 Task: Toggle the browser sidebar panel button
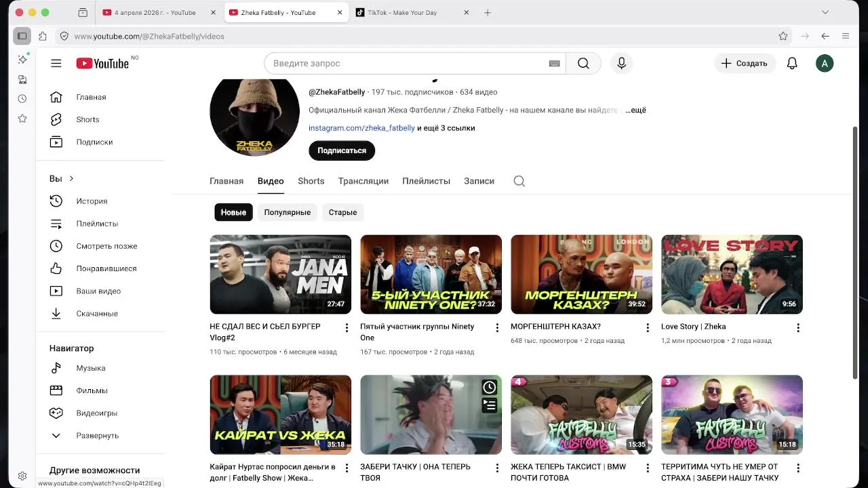coord(22,36)
